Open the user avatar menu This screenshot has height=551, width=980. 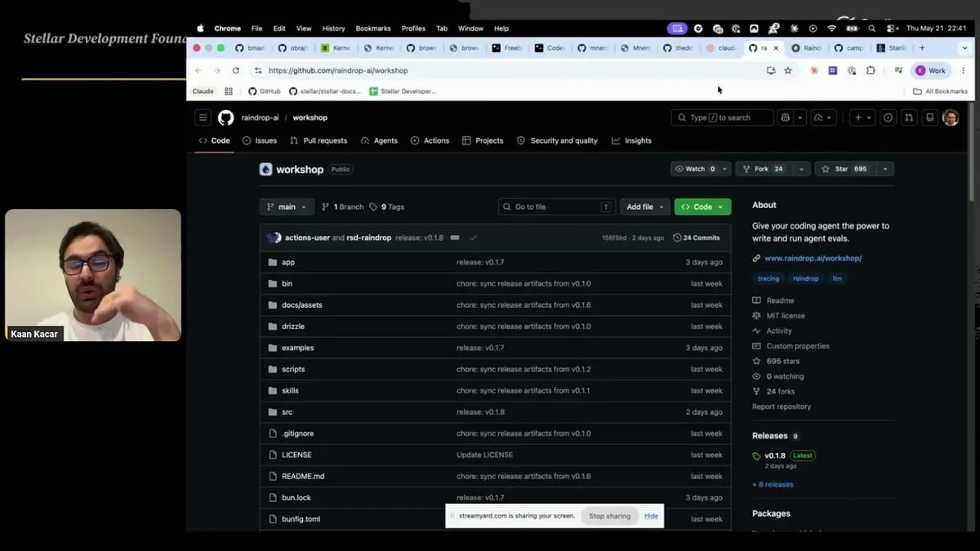tap(951, 118)
